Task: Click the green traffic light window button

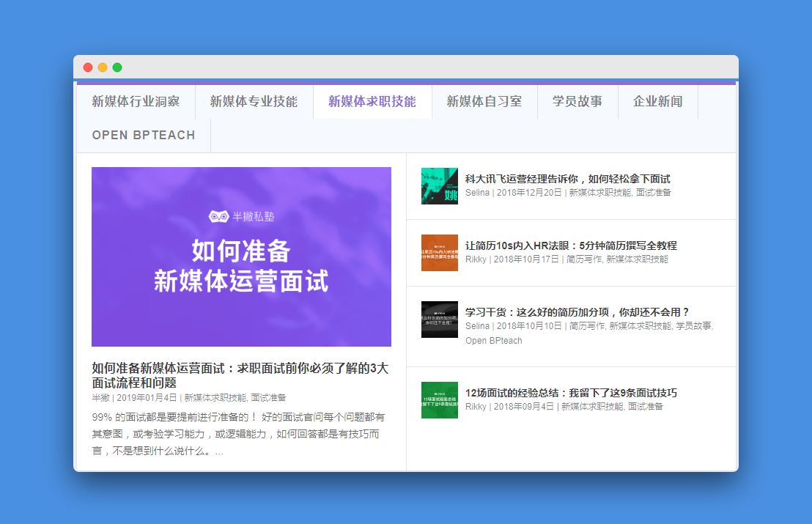Action: point(117,67)
